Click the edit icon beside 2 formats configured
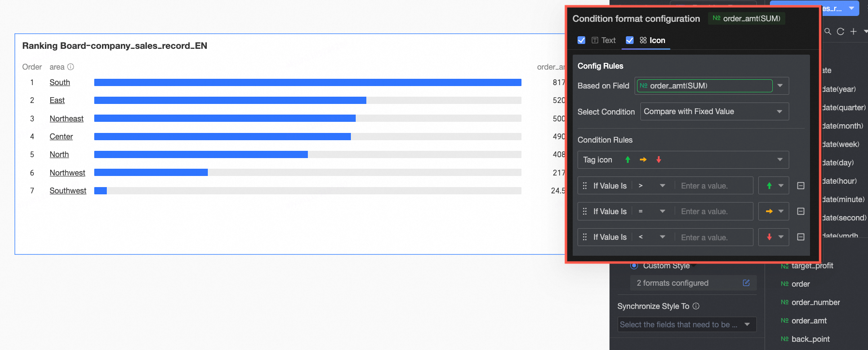The width and height of the screenshot is (868, 350). (746, 283)
